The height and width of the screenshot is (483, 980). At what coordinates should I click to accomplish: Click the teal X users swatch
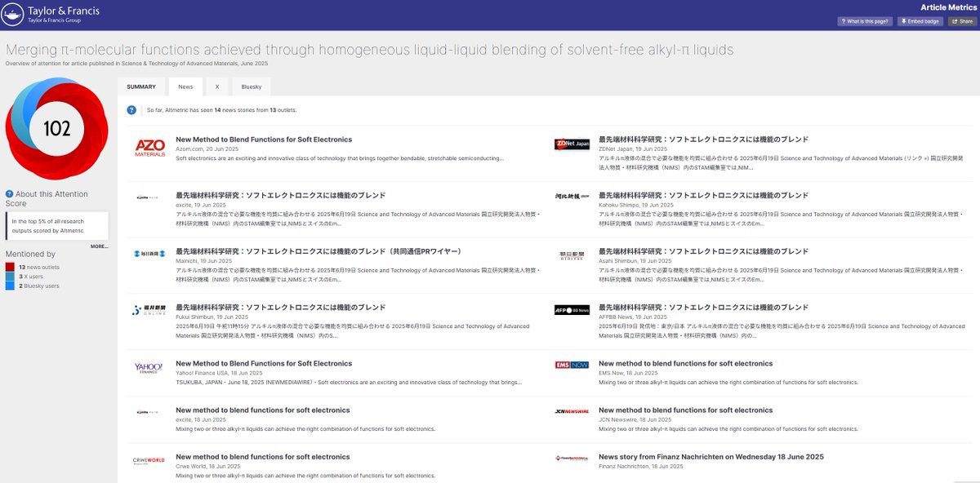point(10,277)
